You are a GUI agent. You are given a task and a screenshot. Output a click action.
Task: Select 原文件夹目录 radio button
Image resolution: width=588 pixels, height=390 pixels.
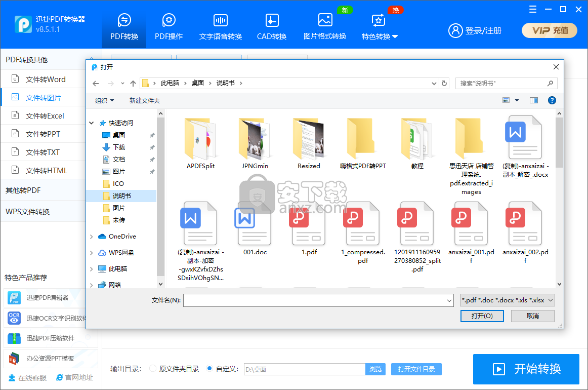click(153, 369)
